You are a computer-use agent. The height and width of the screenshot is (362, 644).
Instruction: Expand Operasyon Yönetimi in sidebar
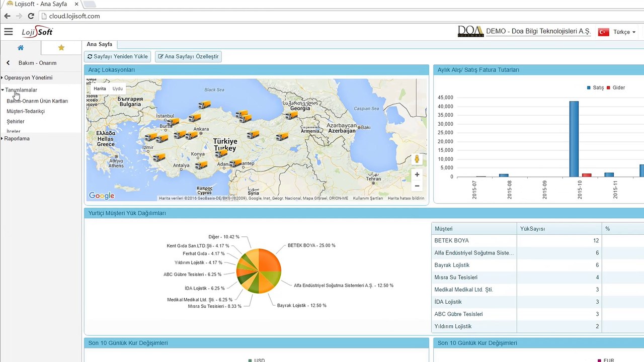pyautogui.click(x=28, y=78)
